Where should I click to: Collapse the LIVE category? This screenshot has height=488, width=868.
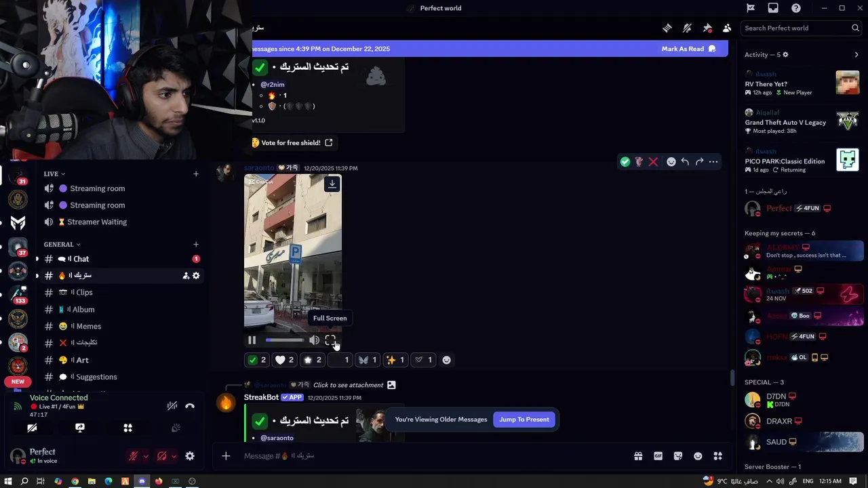[54, 174]
